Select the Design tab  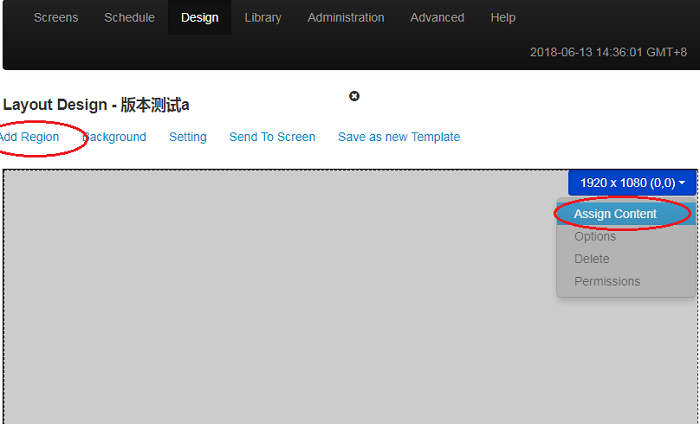(200, 18)
